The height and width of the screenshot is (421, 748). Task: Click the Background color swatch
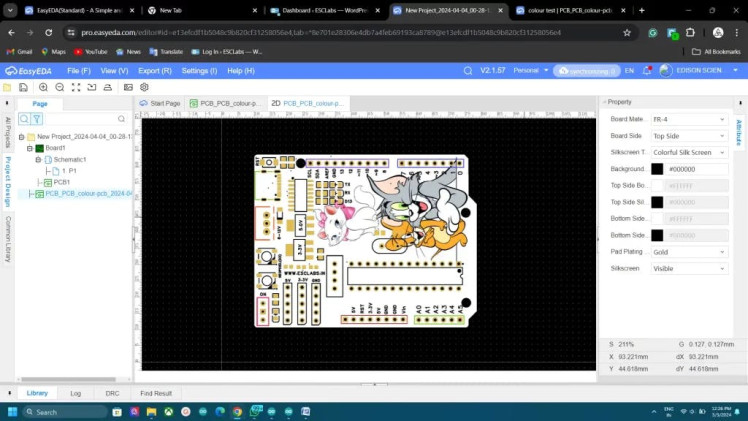pyautogui.click(x=657, y=169)
